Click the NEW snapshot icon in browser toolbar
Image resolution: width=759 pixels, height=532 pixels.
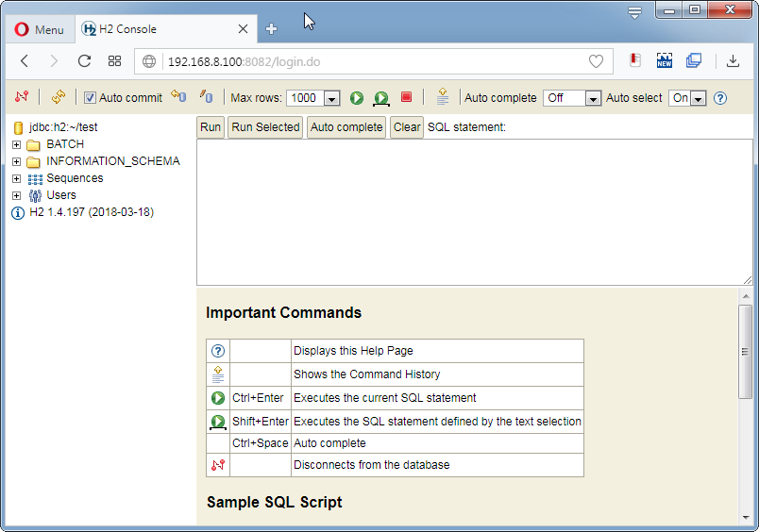click(x=665, y=60)
